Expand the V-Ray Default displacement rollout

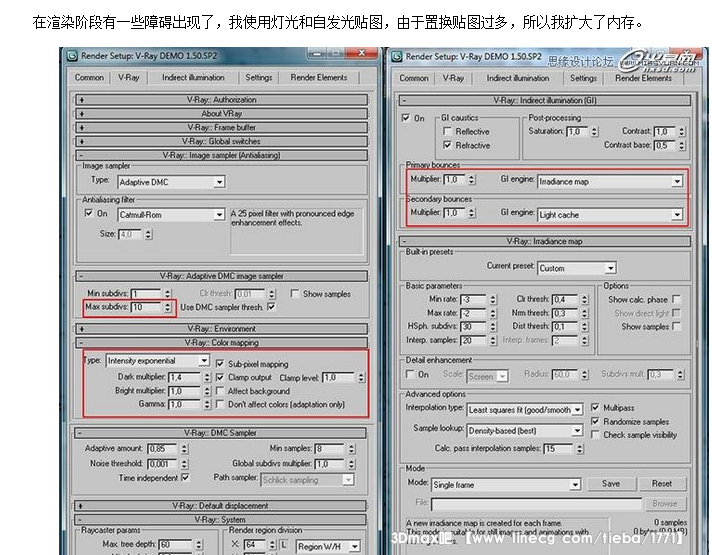point(221,506)
